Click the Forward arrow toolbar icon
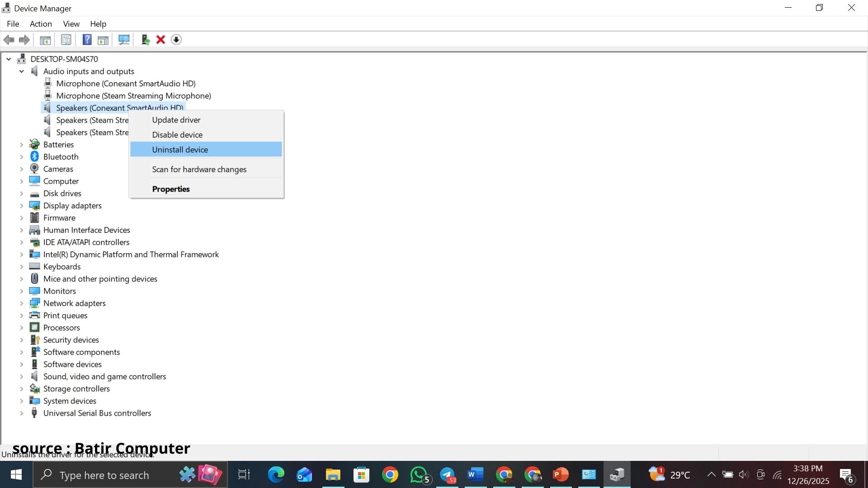 tap(24, 40)
